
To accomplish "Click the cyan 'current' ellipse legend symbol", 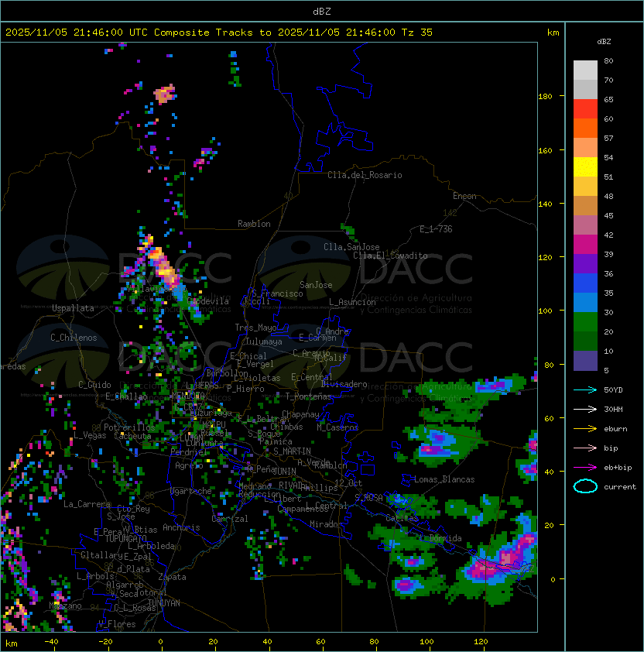I will click(x=585, y=486).
